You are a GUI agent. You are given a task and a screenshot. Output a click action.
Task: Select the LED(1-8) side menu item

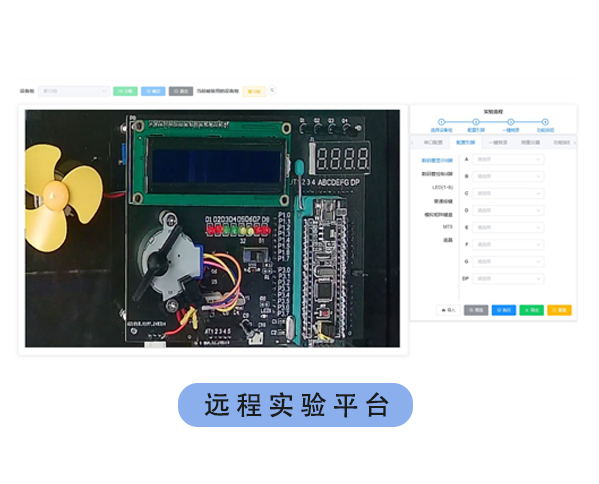click(x=442, y=187)
